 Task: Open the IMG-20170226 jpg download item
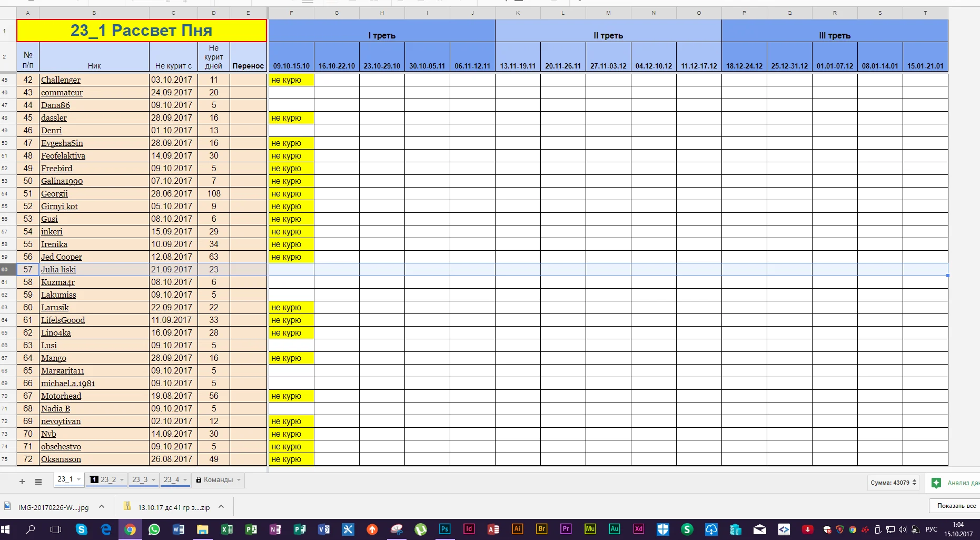tap(53, 507)
